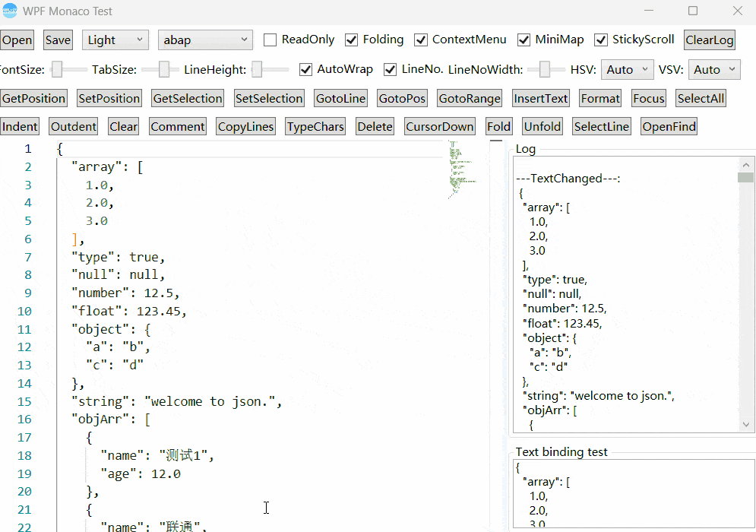Click the Open button
Image resolution: width=756 pixels, height=532 pixels.
pyautogui.click(x=17, y=40)
